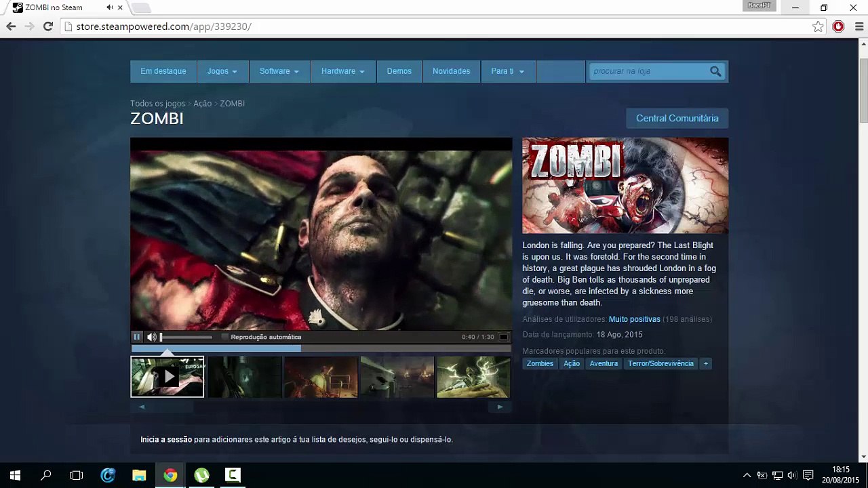The height and width of the screenshot is (488, 868).
Task: Click the address bar URL
Action: [163, 26]
